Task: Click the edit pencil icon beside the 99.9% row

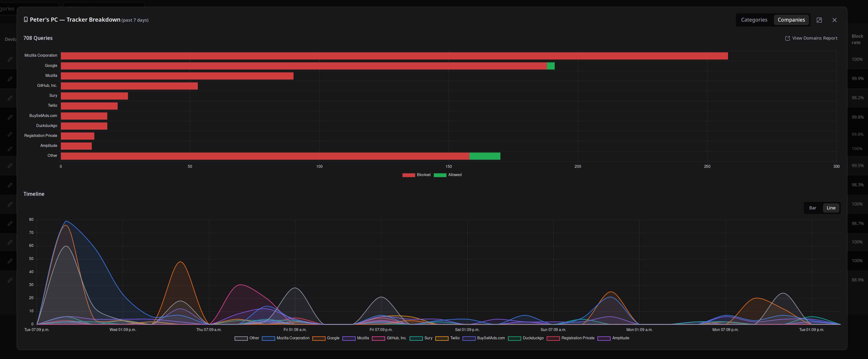Action: pyautogui.click(x=10, y=79)
